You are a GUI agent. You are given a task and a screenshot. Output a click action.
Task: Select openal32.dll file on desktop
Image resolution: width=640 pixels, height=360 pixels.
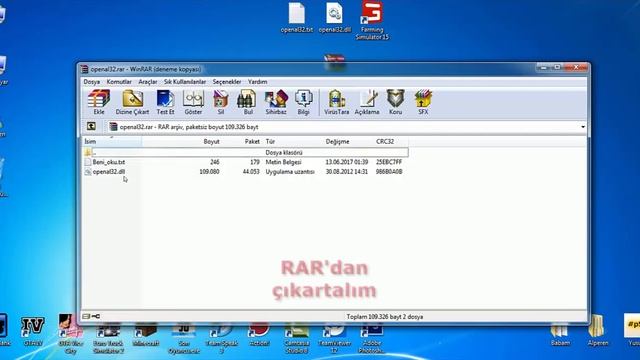pyautogui.click(x=334, y=17)
